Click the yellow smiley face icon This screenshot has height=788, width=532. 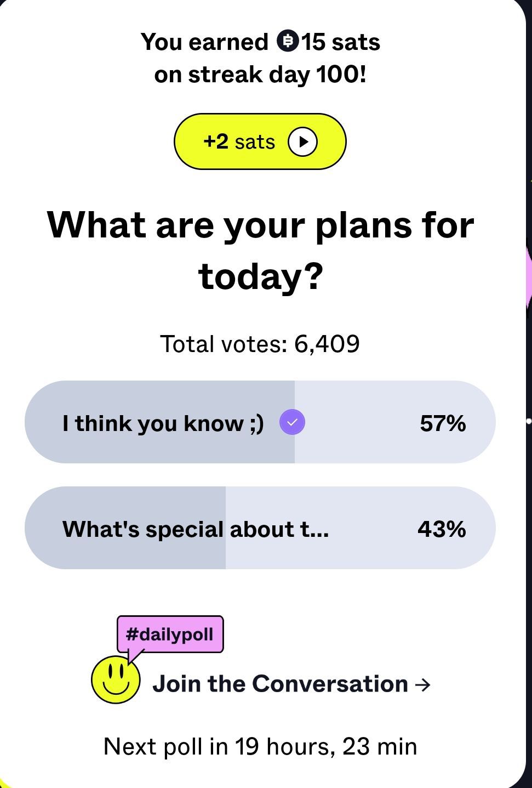point(115,680)
